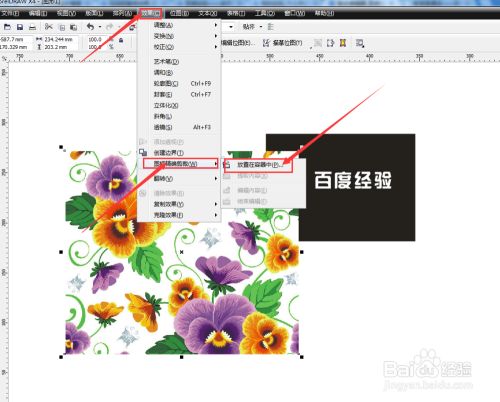
Task: Open the 窗口(W) Window menu
Action: [x=295, y=13]
